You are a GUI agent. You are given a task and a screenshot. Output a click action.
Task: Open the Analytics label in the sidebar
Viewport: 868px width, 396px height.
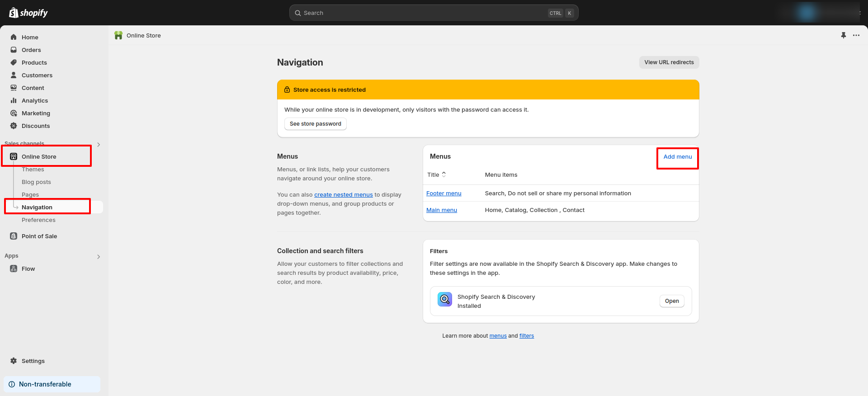pos(35,100)
